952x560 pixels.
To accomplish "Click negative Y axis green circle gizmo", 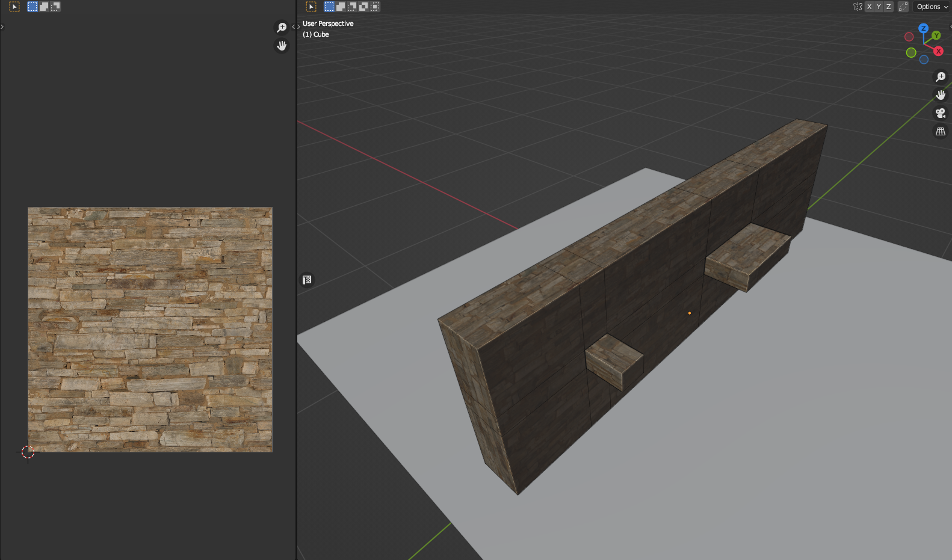I will (x=911, y=53).
